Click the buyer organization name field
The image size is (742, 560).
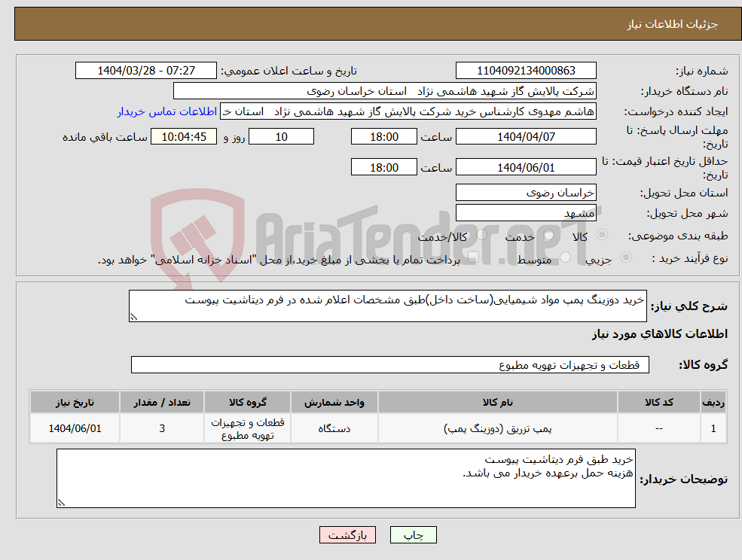tap(385, 91)
